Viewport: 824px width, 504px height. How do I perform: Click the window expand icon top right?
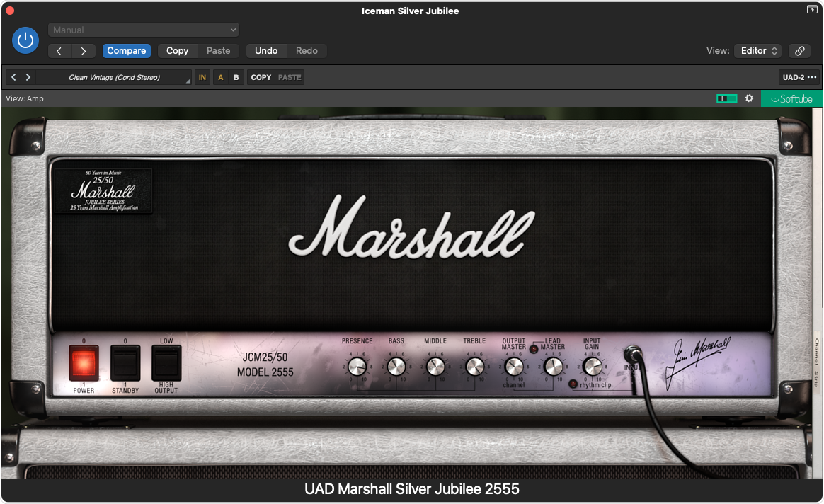(x=812, y=9)
